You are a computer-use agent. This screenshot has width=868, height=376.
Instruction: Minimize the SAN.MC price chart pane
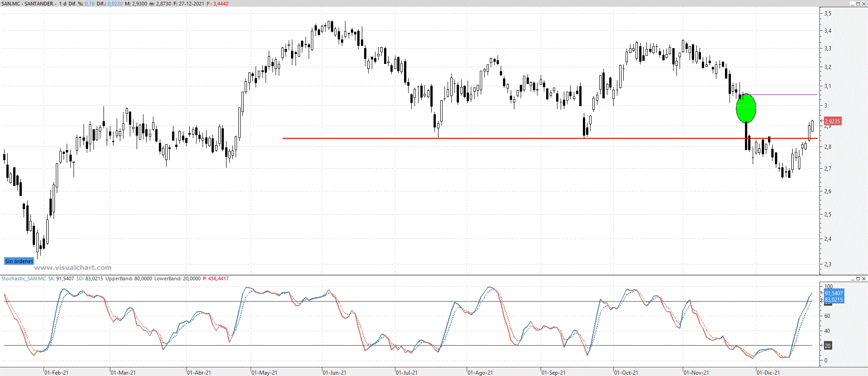pos(852,4)
